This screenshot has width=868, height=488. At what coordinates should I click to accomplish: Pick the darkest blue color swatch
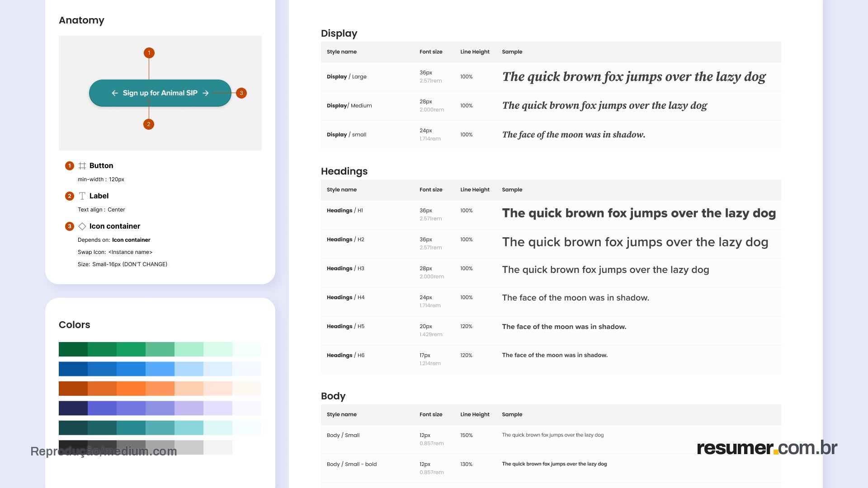tap(73, 369)
